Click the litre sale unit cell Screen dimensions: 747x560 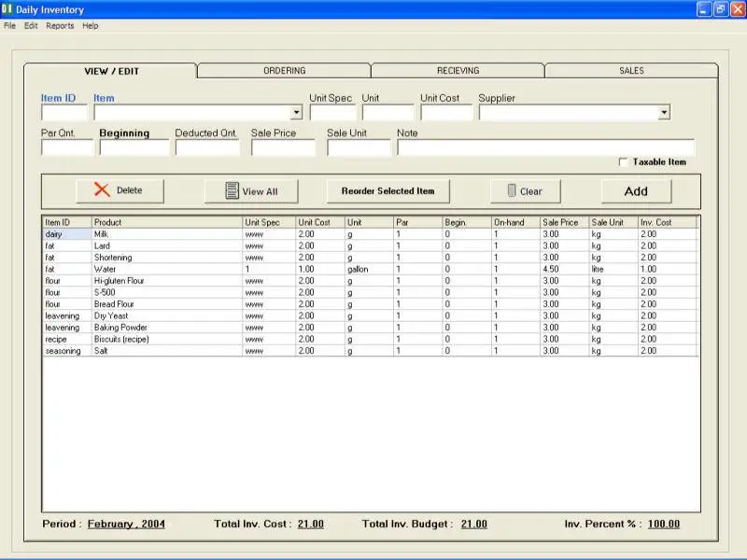[613, 269]
